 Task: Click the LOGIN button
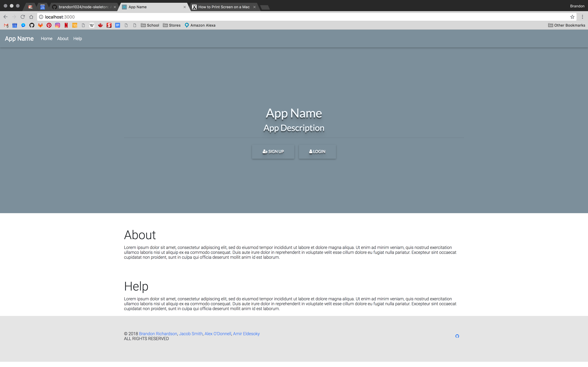317,151
